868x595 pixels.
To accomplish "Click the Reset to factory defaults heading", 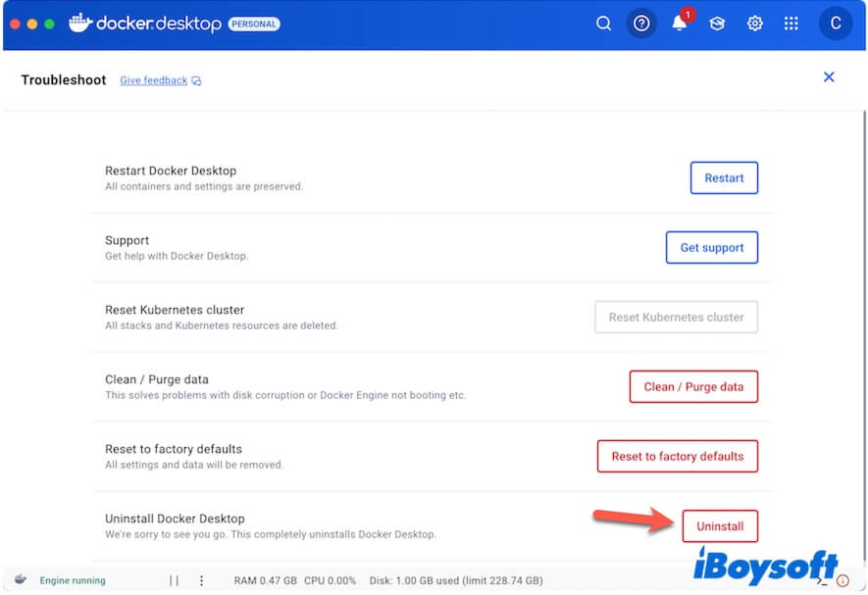I will (174, 449).
